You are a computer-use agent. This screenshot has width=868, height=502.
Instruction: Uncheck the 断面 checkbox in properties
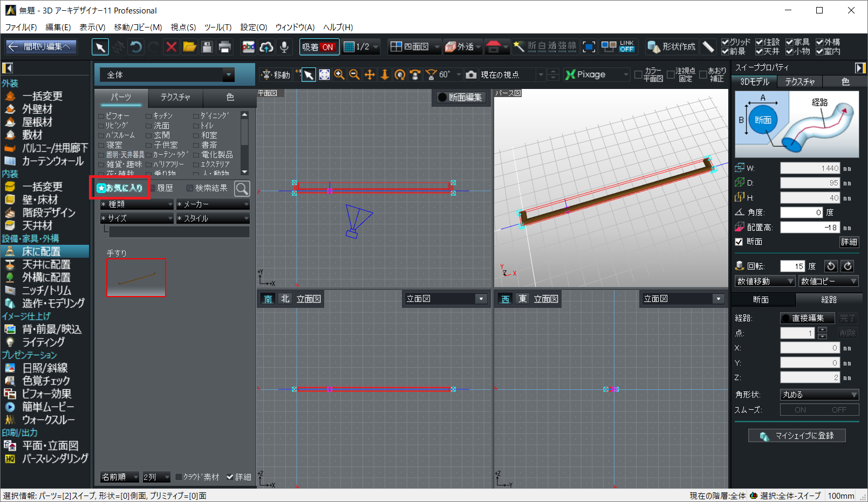[x=739, y=242]
